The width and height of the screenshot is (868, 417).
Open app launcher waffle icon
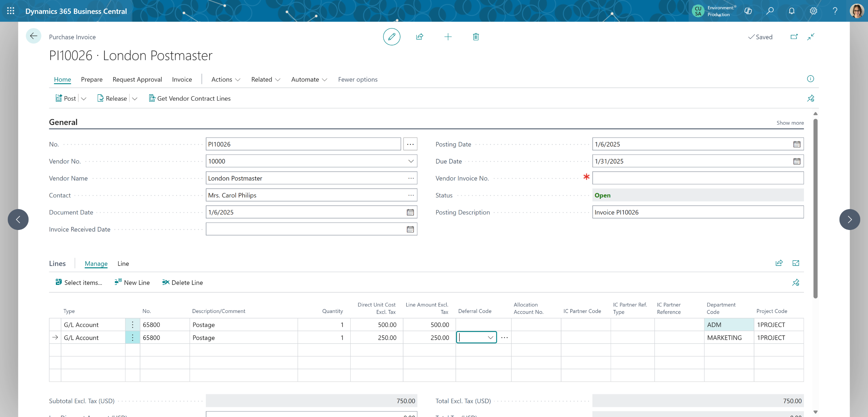pyautogui.click(x=11, y=11)
